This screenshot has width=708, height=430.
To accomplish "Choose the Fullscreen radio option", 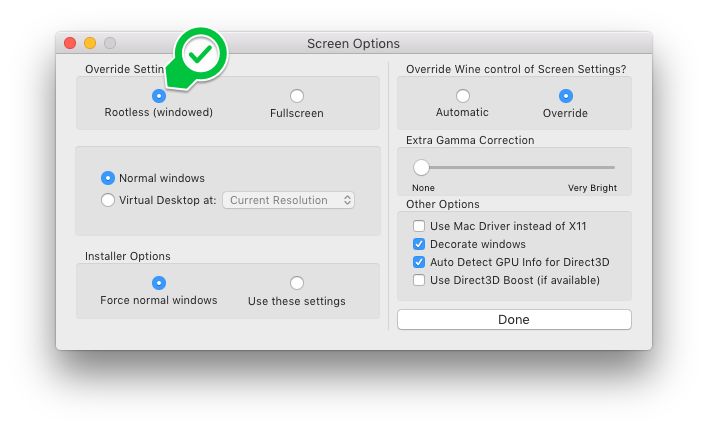I will coord(297,96).
